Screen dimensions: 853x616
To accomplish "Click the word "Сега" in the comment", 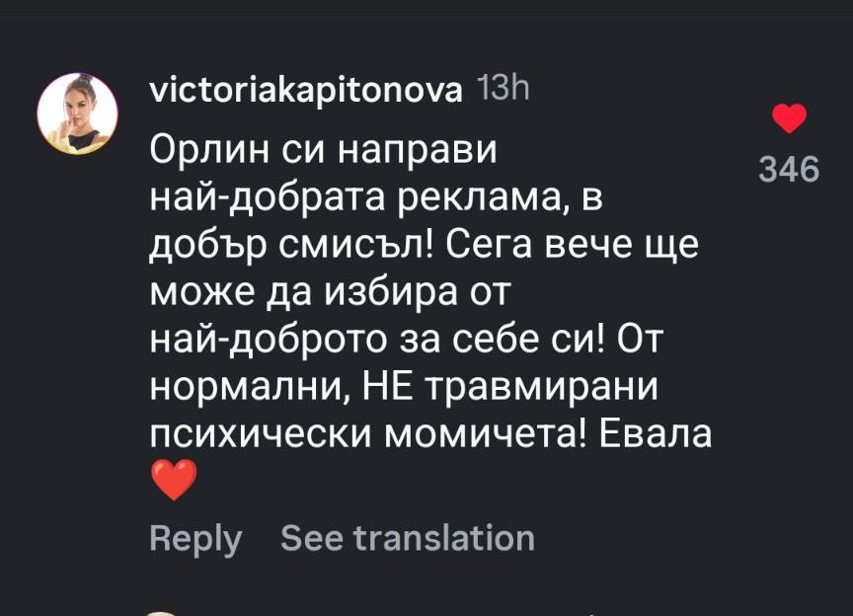I will 490,247.
